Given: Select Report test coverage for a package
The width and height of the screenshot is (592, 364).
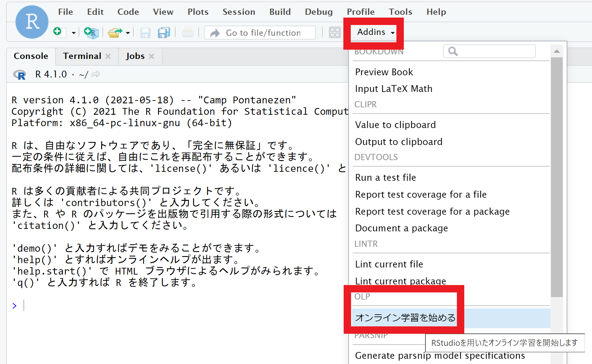Looking at the screenshot, I should click(x=451, y=211).
